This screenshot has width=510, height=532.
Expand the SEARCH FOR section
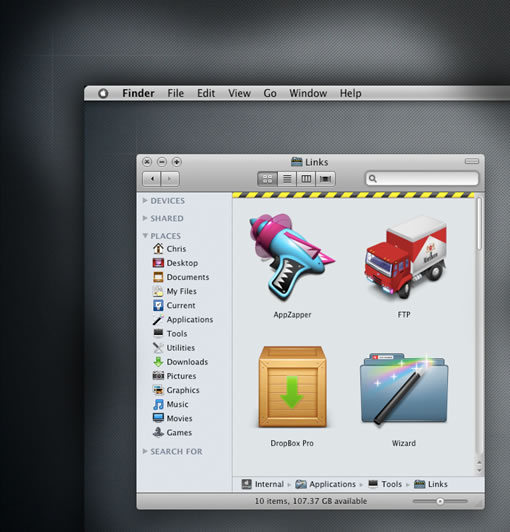(x=145, y=451)
